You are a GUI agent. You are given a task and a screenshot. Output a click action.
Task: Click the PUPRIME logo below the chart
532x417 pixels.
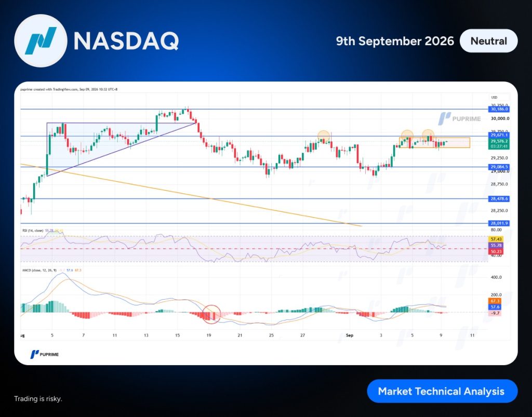45,354
